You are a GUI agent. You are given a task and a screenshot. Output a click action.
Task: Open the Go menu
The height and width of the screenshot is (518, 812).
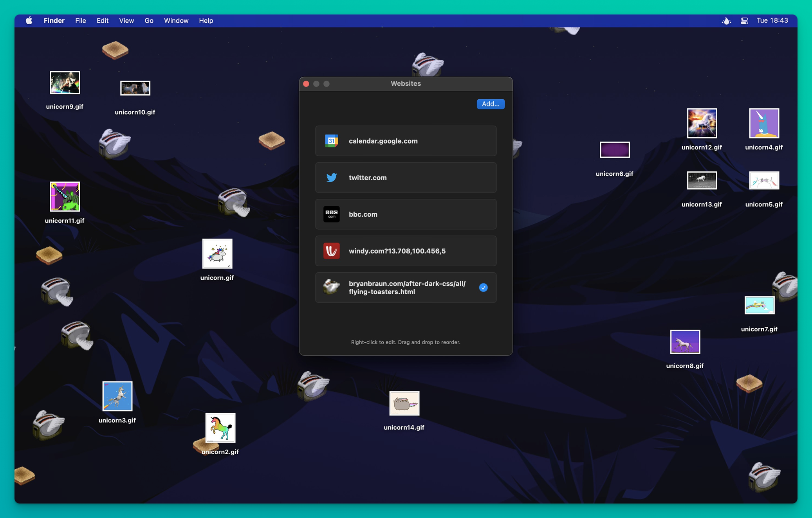click(x=149, y=21)
